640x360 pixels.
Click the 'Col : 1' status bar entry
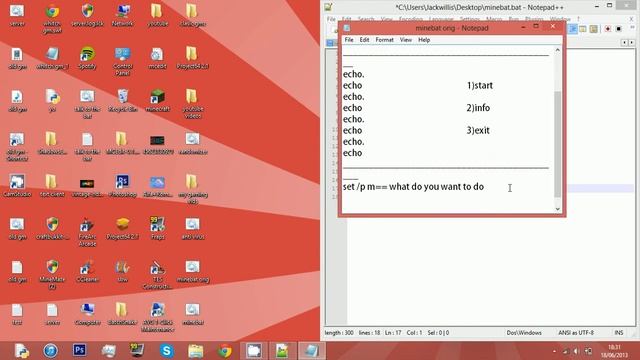pyautogui.click(x=414, y=333)
